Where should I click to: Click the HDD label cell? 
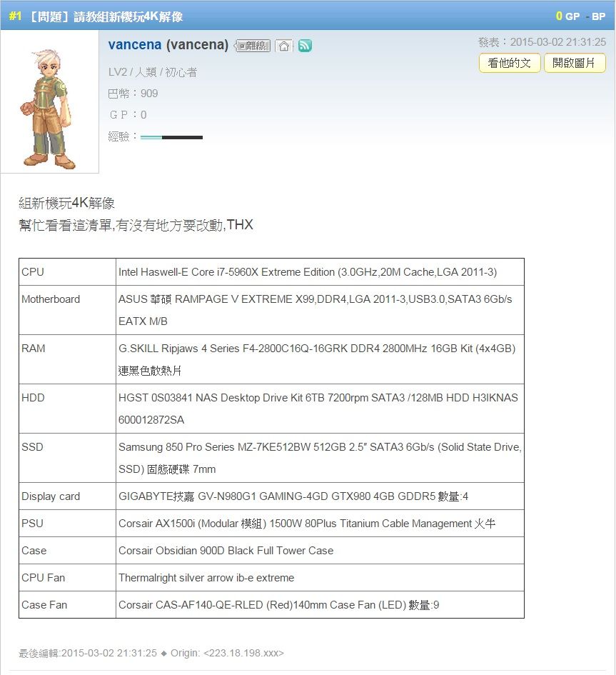click(x=67, y=409)
